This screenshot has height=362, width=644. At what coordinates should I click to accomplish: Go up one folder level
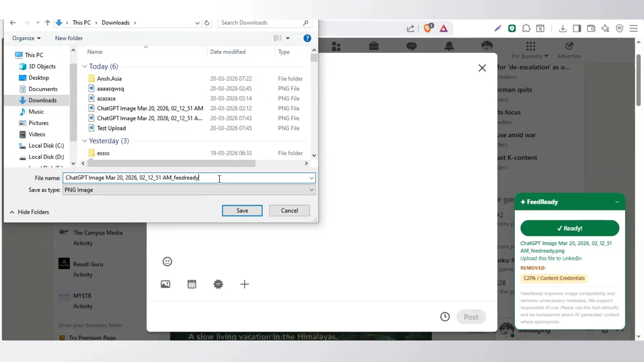click(47, 23)
